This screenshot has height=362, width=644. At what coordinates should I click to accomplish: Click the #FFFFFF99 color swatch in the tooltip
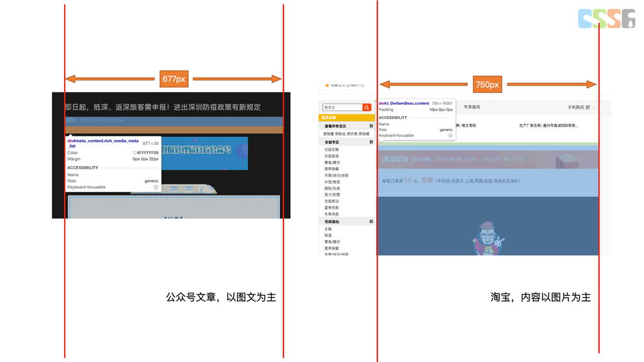(x=135, y=153)
